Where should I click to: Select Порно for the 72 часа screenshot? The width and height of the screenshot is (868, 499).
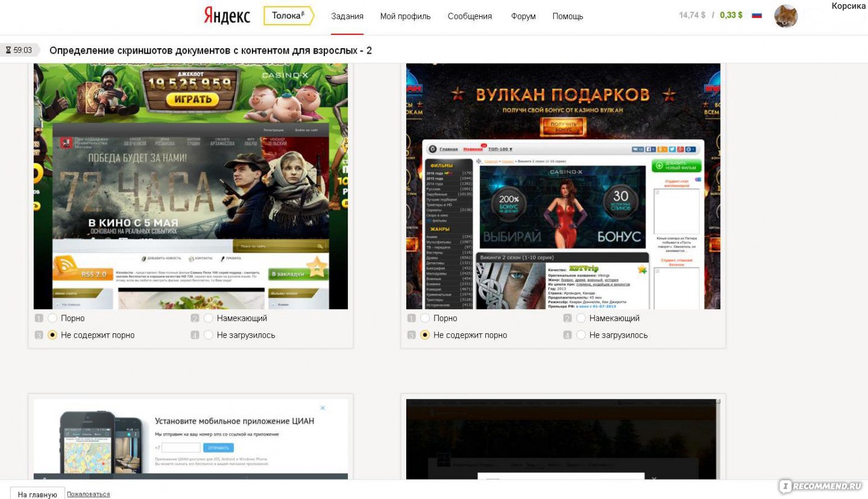pos(52,318)
